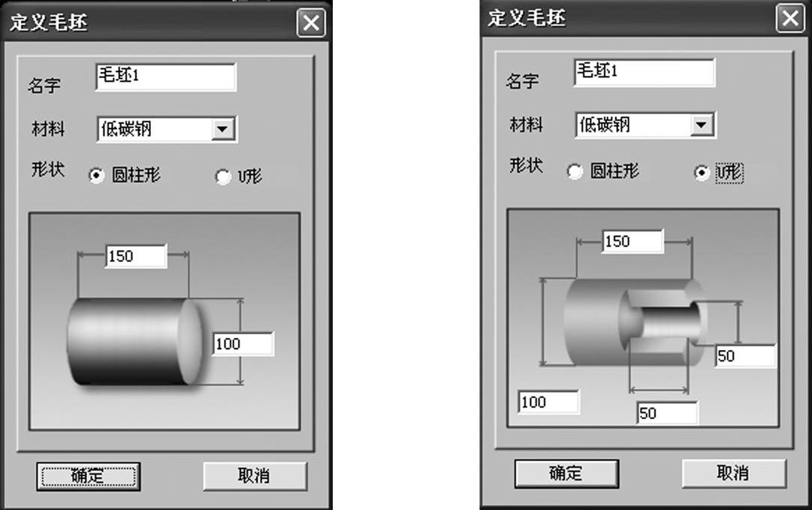Viewport: 812px width, 510px height.
Task: Select 圆柱形 radio in right dialog
Action: coord(575,171)
